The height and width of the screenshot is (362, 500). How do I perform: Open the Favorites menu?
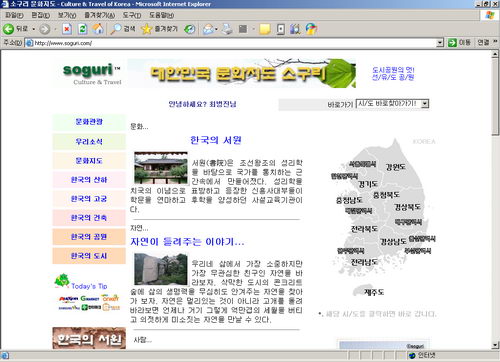[99, 15]
